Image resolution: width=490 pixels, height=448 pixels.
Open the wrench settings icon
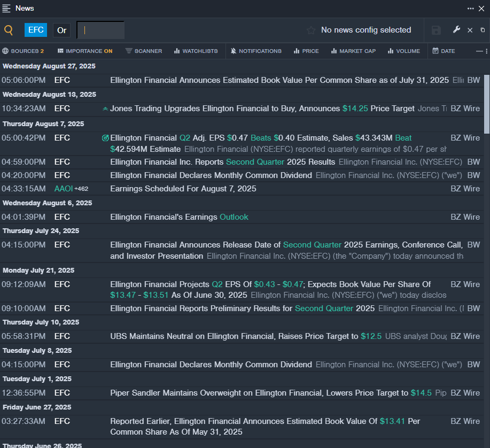(456, 30)
